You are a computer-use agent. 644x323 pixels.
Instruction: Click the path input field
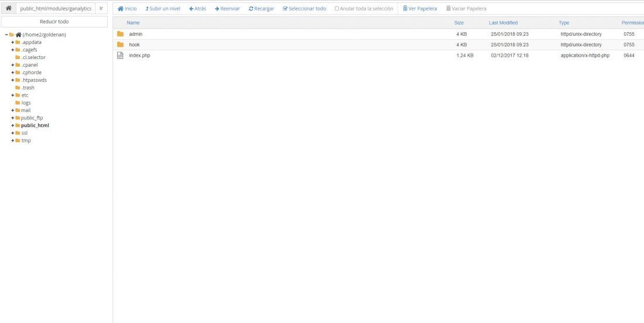coord(56,8)
